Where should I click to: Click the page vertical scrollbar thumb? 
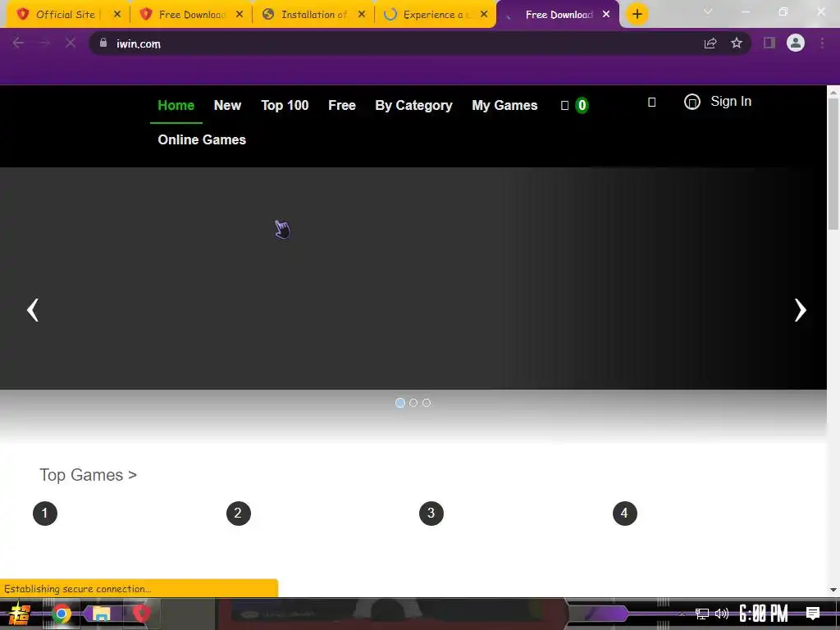[x=833, y=163]
